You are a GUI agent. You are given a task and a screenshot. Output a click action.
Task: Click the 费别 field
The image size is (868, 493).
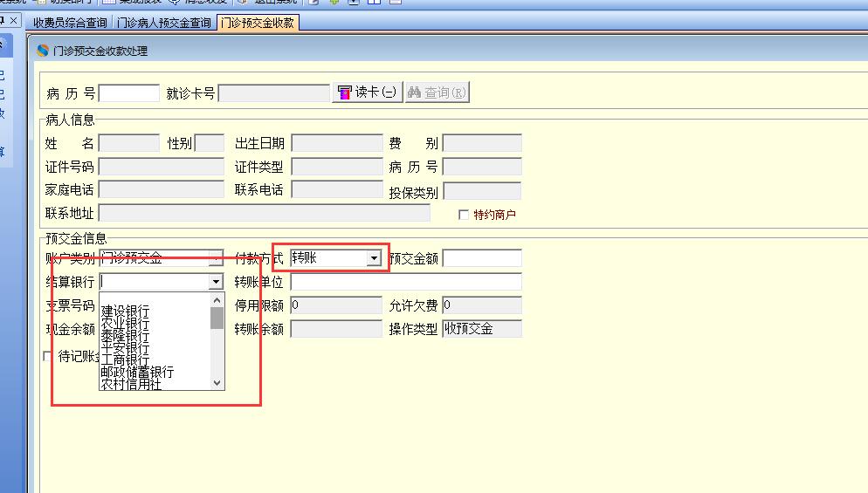pos(482,143)
